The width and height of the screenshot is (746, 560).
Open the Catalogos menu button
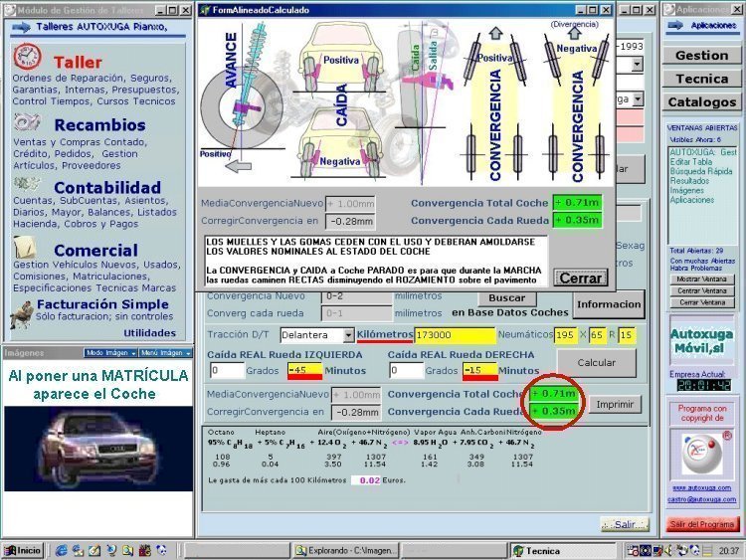click(x=702, y=101)
